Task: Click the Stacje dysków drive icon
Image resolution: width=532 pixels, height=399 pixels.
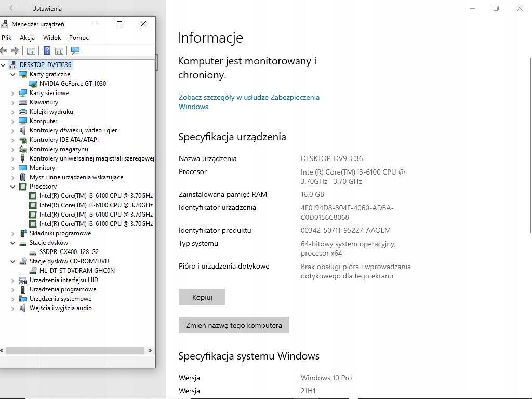Action: (23, 243)
